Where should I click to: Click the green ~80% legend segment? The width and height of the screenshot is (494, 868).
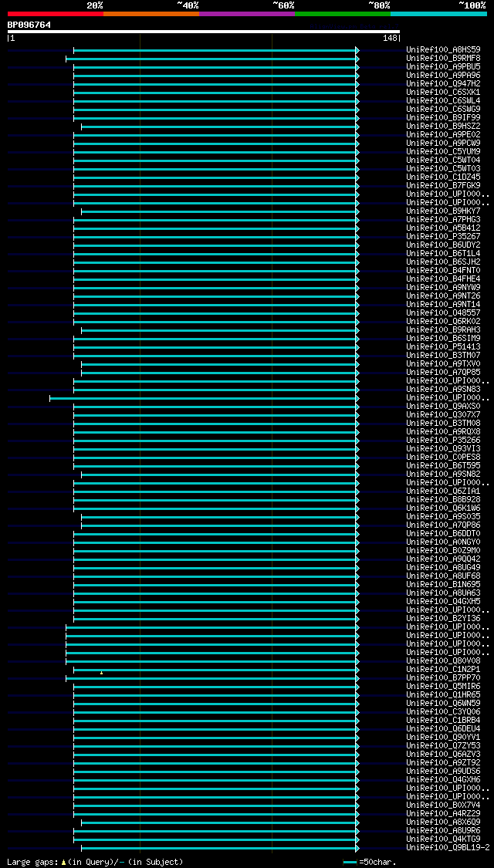tap(343, 13)
